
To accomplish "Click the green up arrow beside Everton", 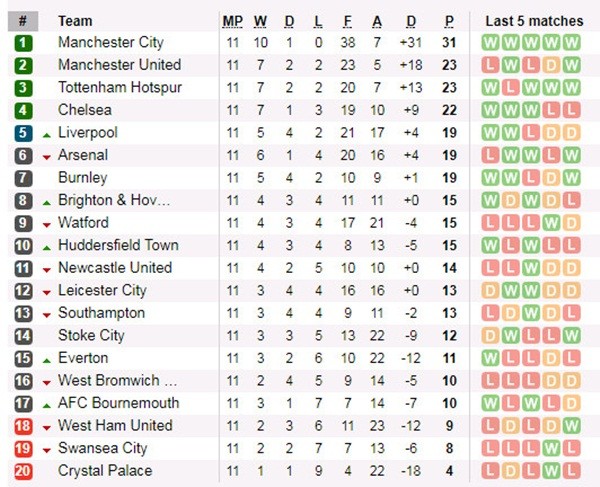I will [x=46, y=359].
